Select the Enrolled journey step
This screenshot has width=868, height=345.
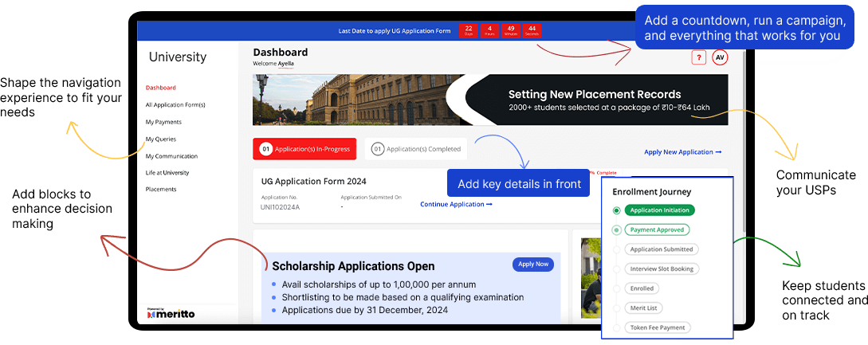pyautogui.click(x=642, y=288)
